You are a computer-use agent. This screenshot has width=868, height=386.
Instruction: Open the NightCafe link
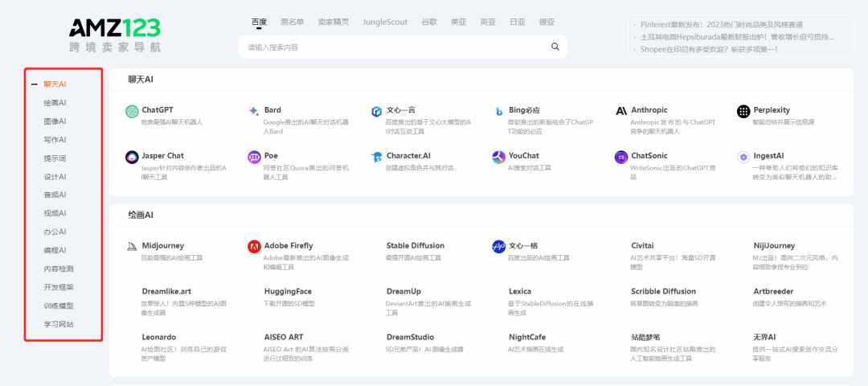coord(527,337)
